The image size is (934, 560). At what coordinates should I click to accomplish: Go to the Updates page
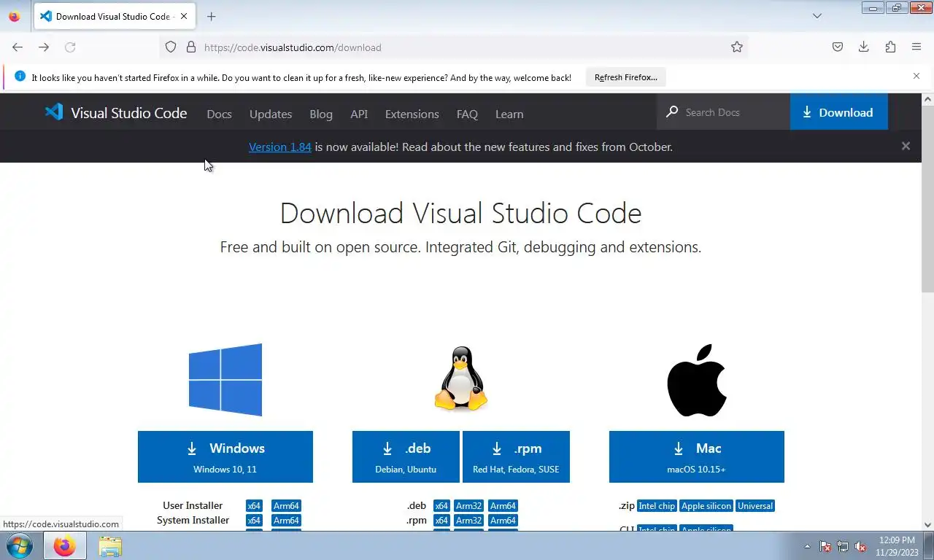pyautogui.click(x=271, y=114)
